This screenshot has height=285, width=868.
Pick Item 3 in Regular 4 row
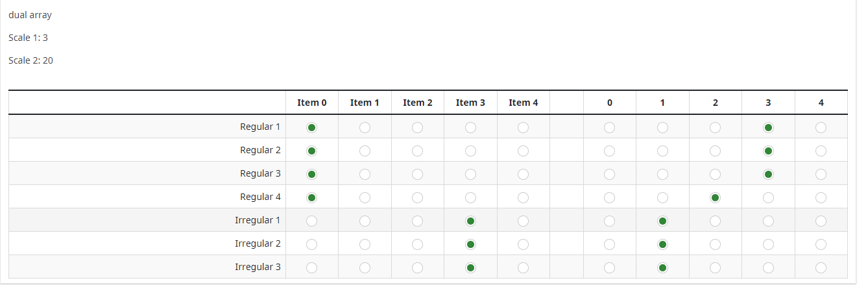[x=470, y=197]
